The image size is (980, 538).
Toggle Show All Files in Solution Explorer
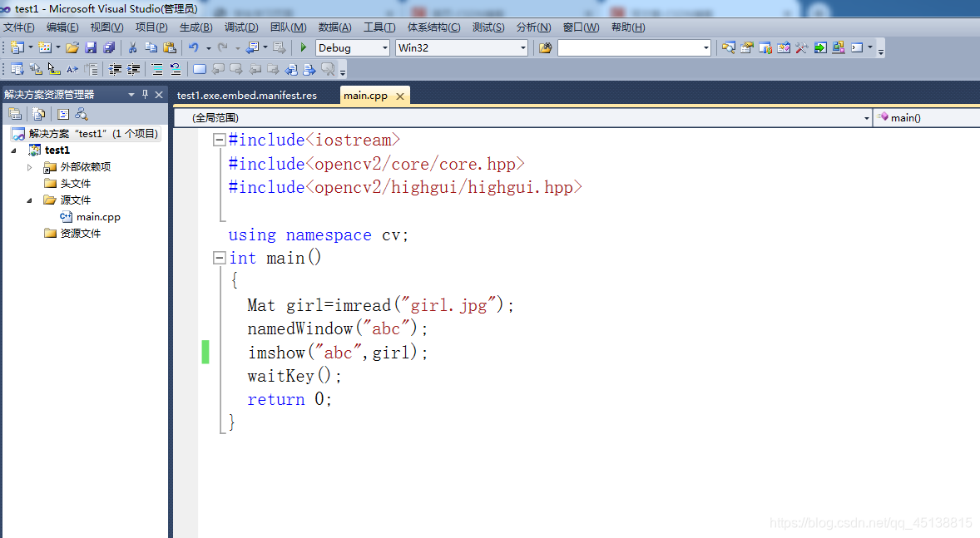(39, 114)
